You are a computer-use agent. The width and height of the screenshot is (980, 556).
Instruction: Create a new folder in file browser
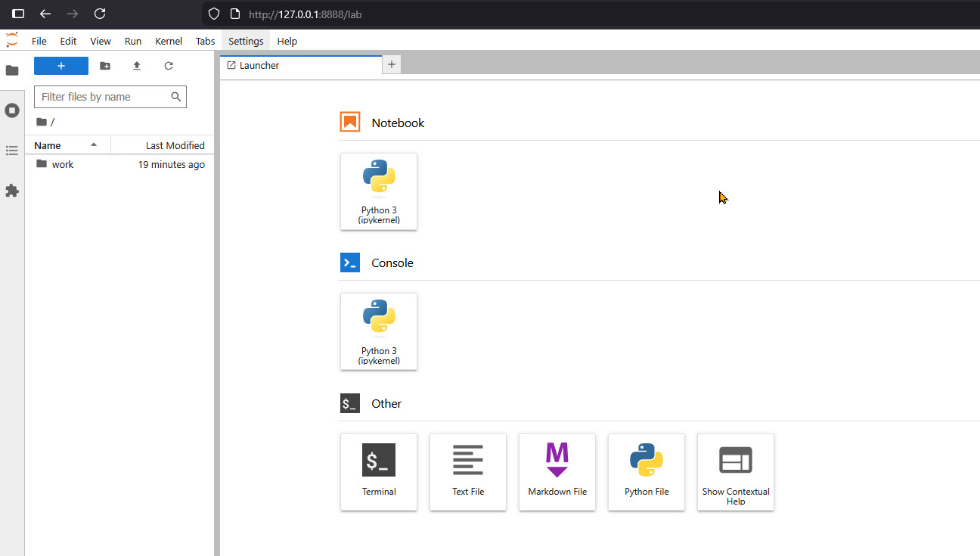(104, 66)
